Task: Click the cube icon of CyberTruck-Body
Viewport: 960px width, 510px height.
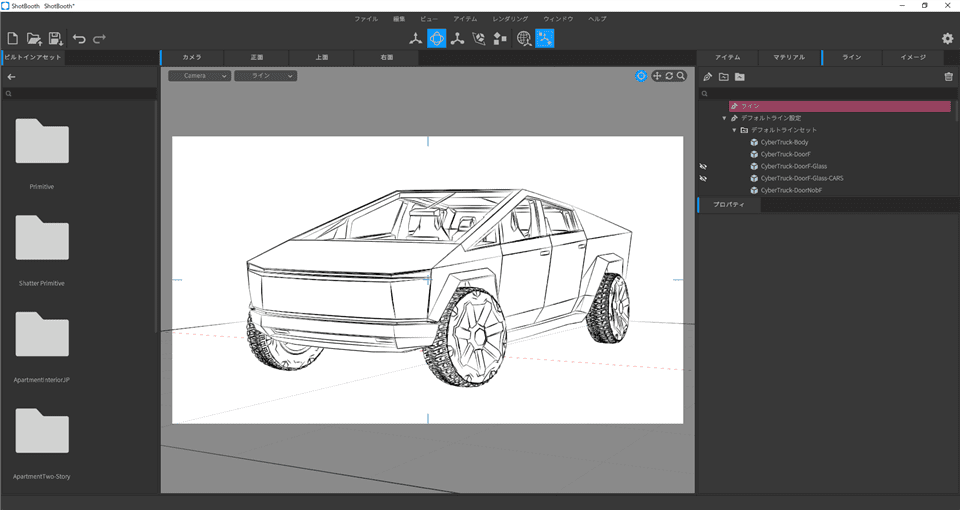Action: (754, 142)
